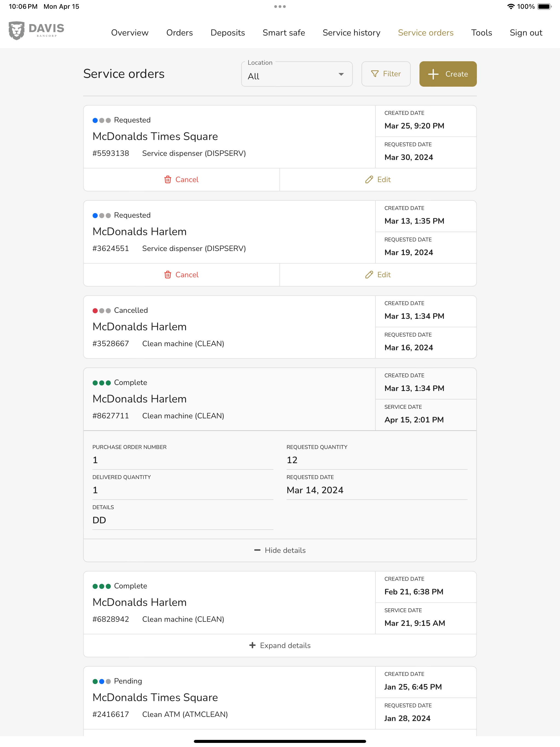Click the Purchase order number value field
This screenshot has height=747, width=560.
183,460
